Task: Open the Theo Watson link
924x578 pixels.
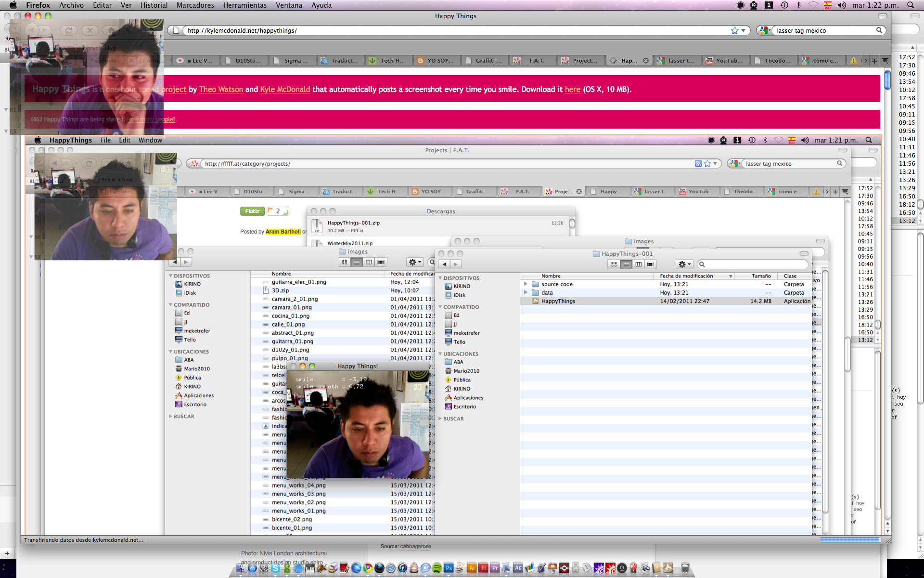Action: (221, 89)
